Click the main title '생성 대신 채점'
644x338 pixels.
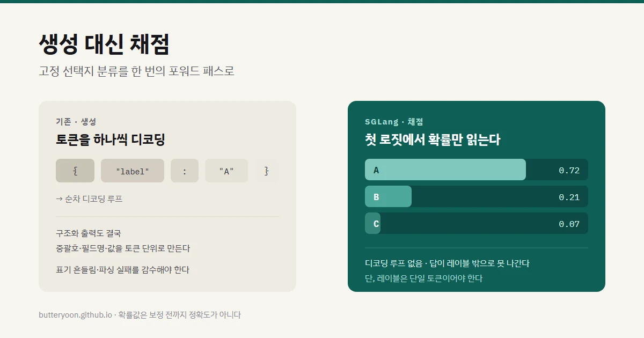pyautogui.click(x=104, y=44)
